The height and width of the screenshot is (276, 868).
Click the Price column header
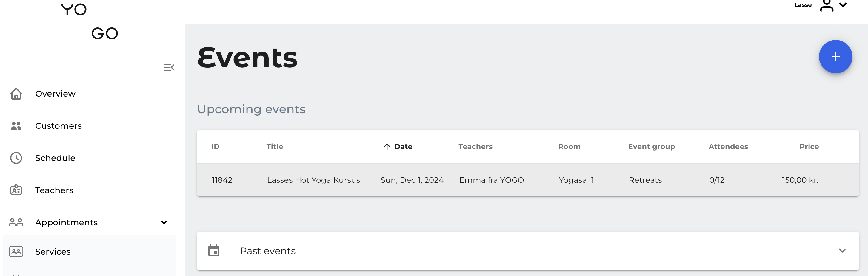coord(809,146)
